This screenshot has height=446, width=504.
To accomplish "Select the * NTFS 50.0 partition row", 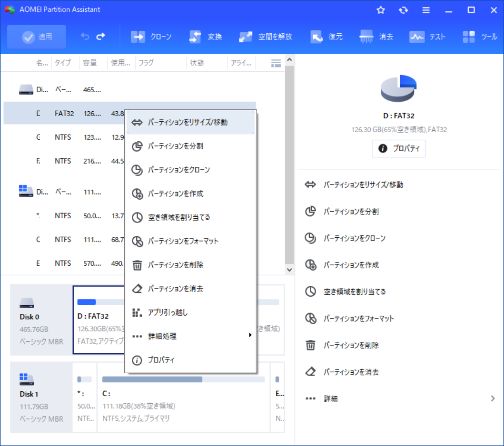I will 64,216.
